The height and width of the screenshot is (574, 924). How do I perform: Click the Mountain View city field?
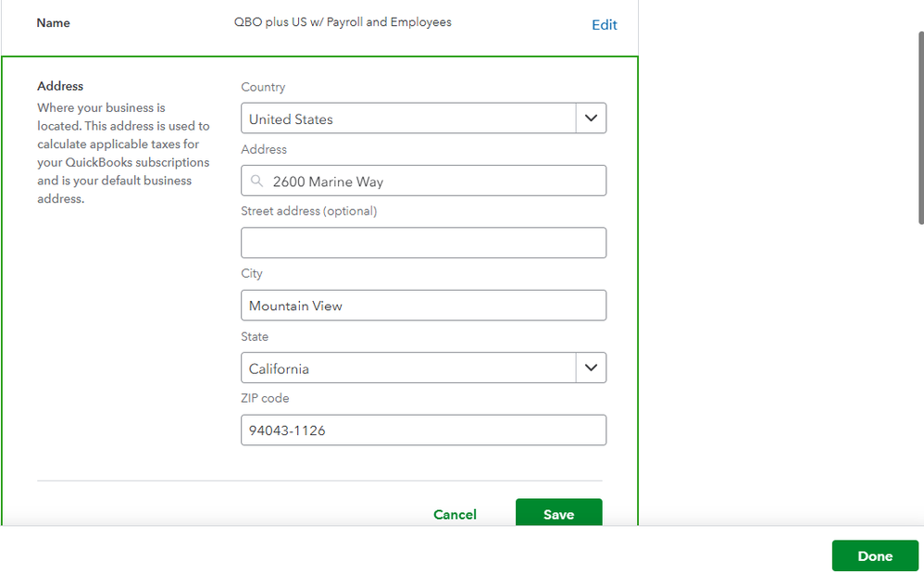tap(423, 306)
